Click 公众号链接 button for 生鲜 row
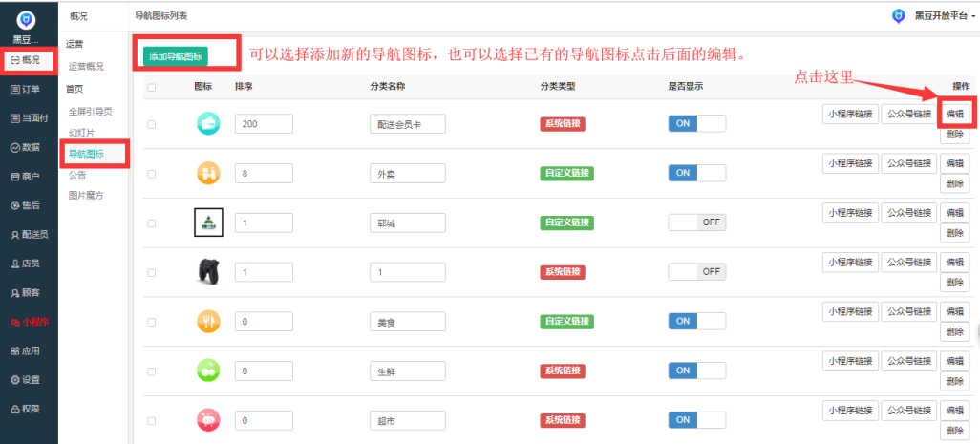The height and width of the screenshot is (444, 980). click(909, 361)
